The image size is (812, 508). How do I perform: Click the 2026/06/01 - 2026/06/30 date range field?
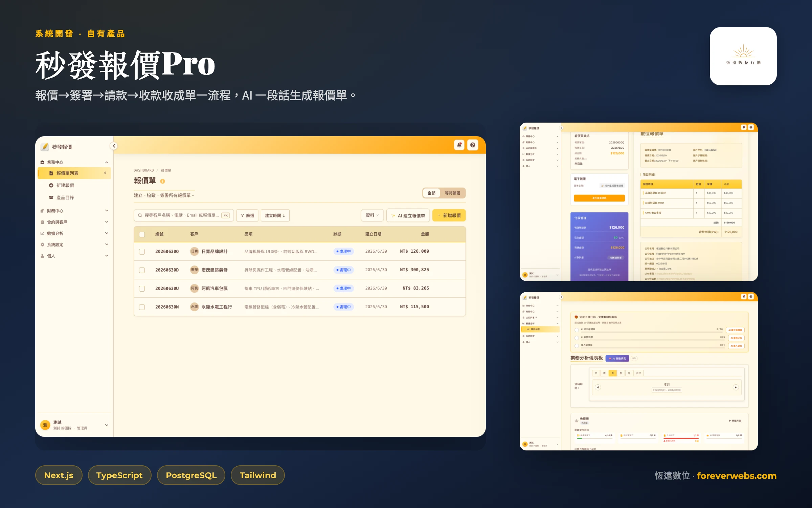(x=667, y=390)
